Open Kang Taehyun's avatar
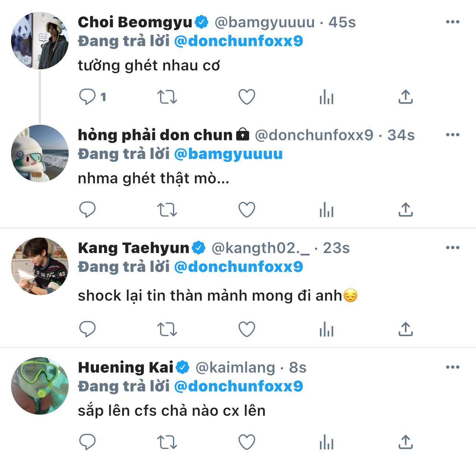Screen dimensions: 476x460 40,266
